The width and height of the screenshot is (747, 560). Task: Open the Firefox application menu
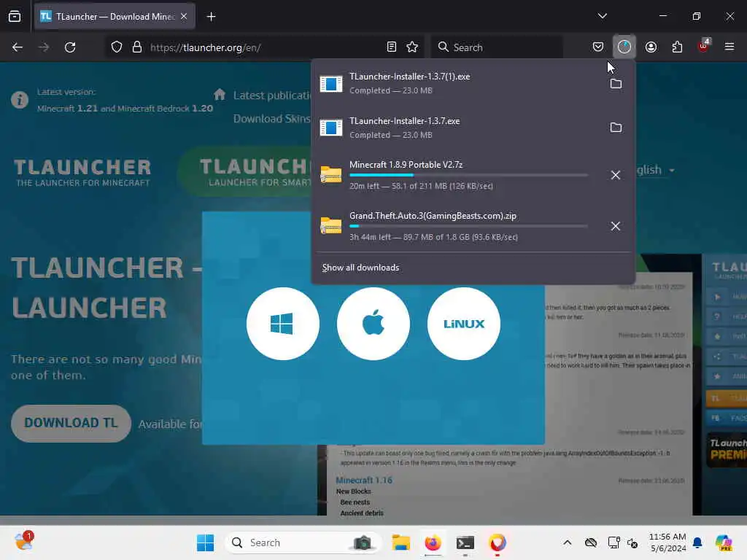point(729,47)
